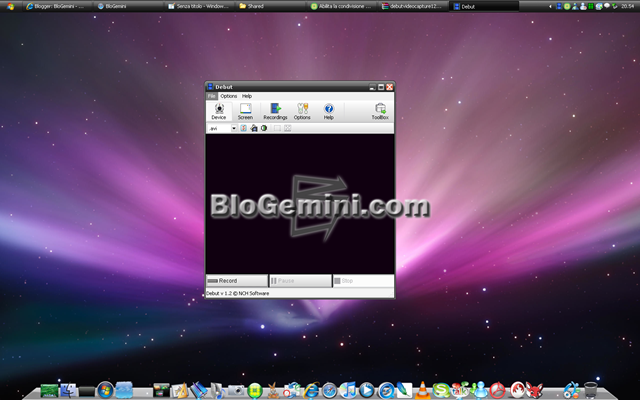The width and height of the screenshot is (640, 400).
Task: Select the Device capture source icon
Action: (218, 110)
